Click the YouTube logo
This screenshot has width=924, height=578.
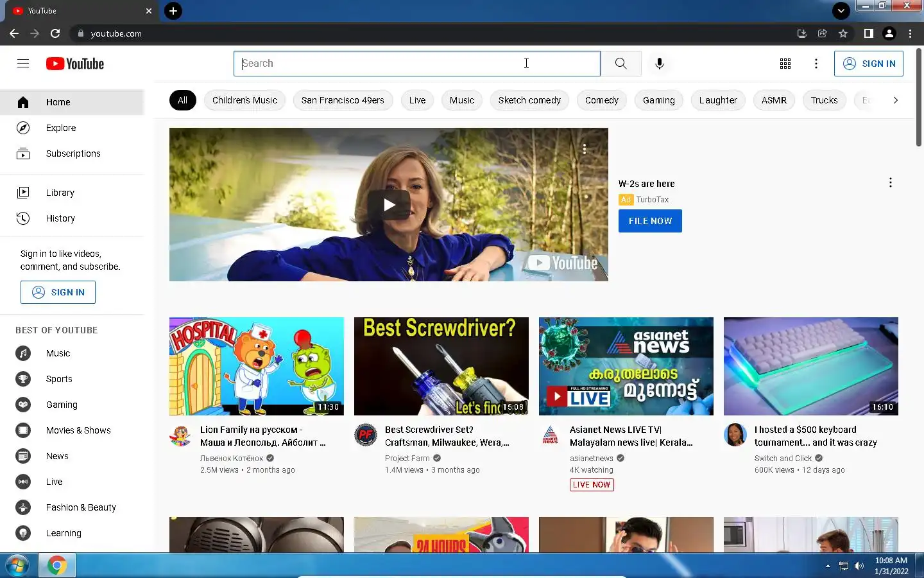(x=75, y=64)
